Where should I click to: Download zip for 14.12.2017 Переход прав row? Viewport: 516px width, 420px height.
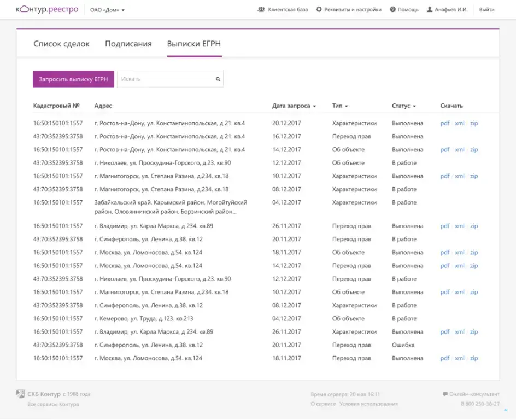474,266
